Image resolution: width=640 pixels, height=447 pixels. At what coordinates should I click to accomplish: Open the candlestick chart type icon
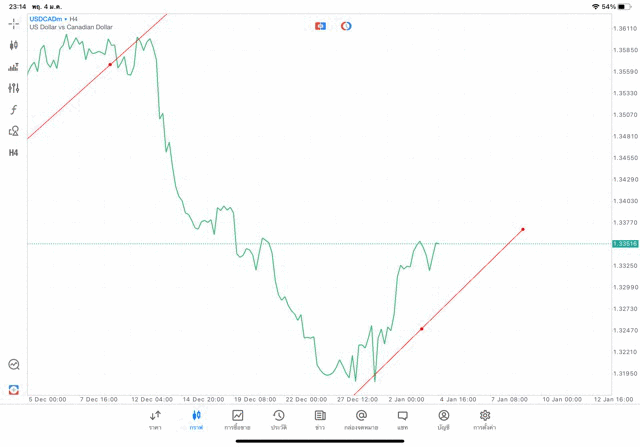[14, 45]
